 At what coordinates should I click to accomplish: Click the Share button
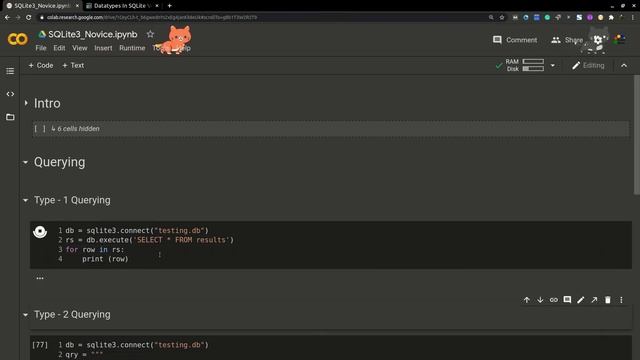567,40
